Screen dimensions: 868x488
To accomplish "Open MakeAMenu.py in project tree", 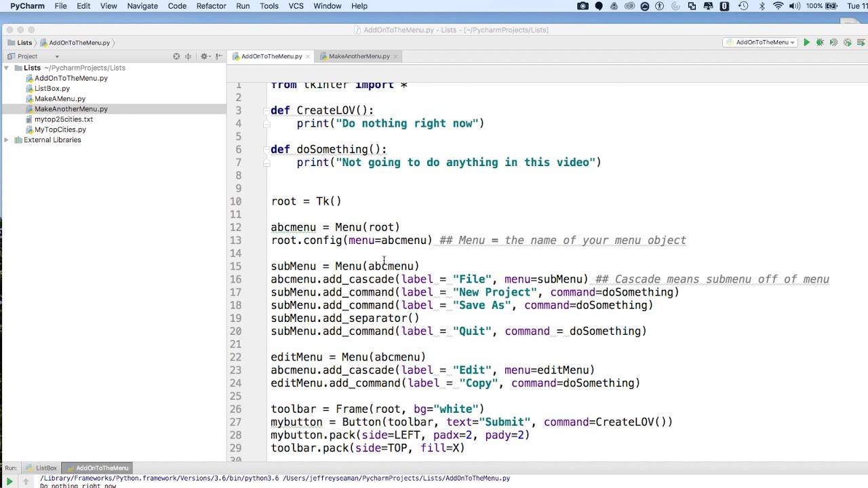I will coord(60,98).
